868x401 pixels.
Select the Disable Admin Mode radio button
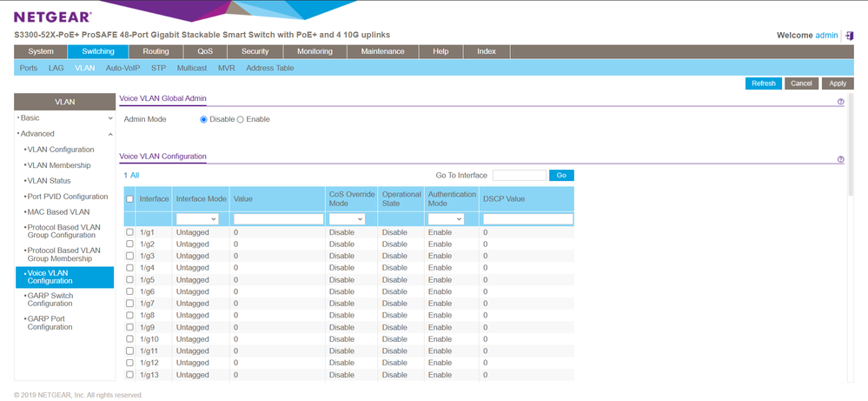[x=203, y=119]
